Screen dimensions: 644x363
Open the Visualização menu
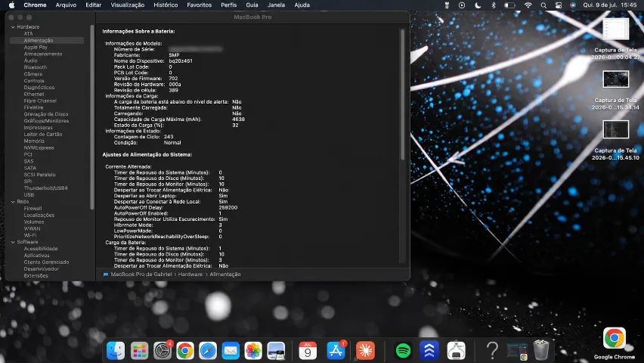coord(127,5)
